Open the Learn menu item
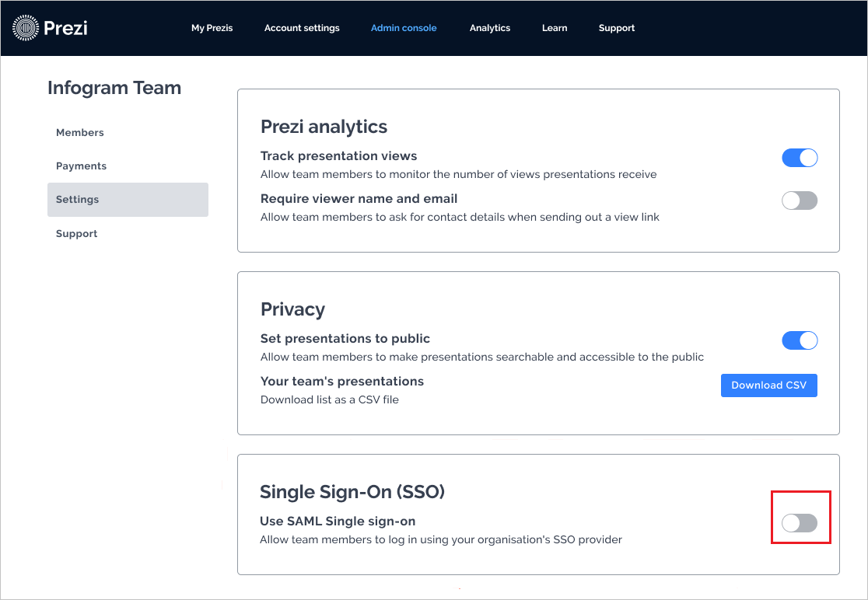Image resolution: width=868 pixels, height=600 pixels. 554,28
